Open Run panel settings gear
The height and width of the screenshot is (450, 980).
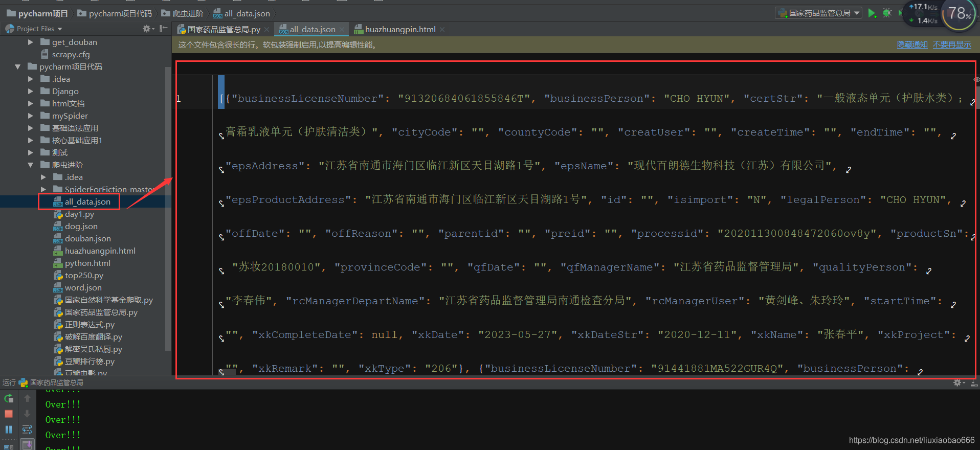(x=957, y=382)
